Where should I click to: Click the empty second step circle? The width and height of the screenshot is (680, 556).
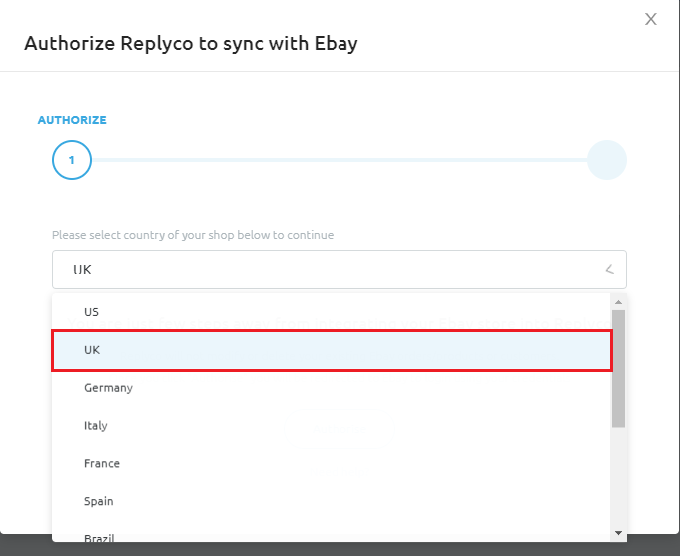pyautogui.click(x=606, y=160)
